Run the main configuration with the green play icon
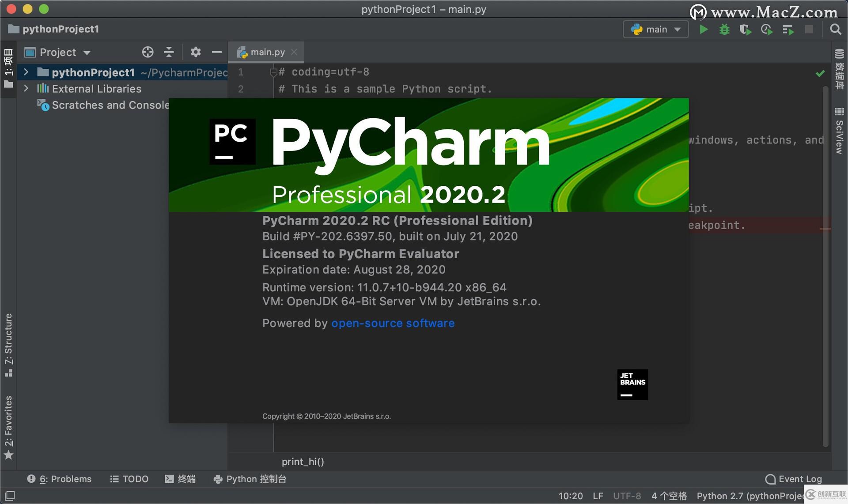The image size is (848, 504). click(704, 30)
